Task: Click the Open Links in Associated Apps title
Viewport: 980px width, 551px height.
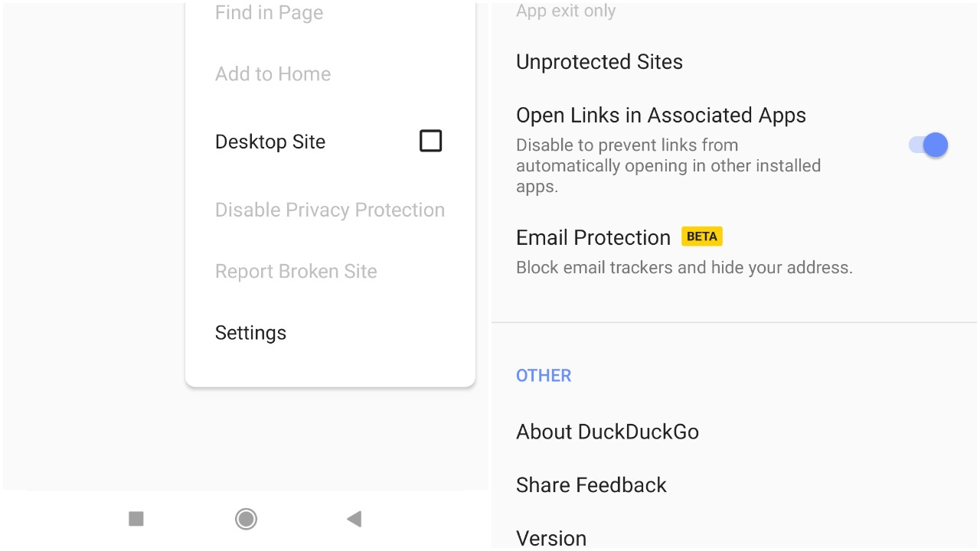Action: coord(661,116)
